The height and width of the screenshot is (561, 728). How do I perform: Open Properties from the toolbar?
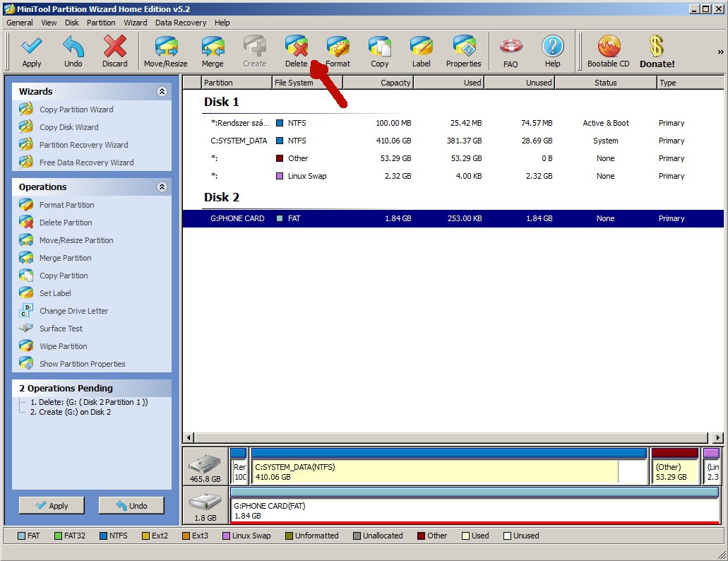point(463,52)
